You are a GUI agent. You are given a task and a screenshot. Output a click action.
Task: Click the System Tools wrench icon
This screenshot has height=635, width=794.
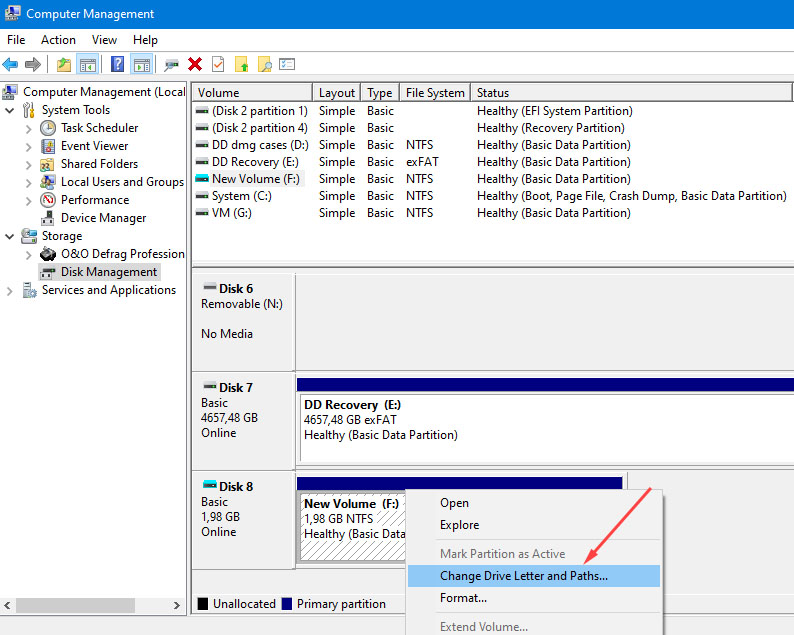coord(29,110)
